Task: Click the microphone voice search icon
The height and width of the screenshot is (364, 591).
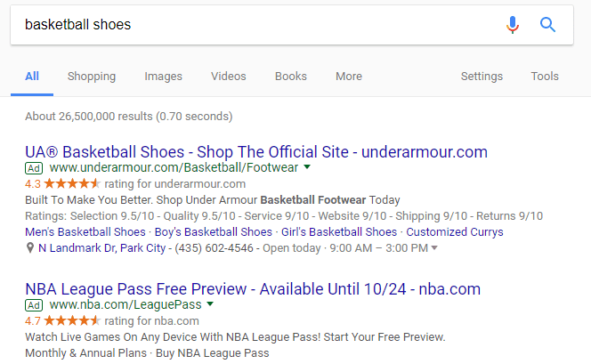Action: (x=513, y=25)
